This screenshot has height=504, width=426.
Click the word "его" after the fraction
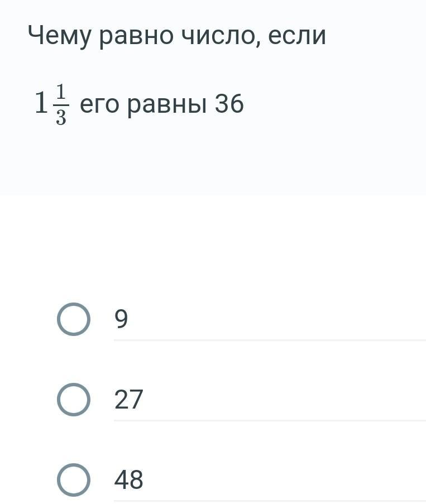point(99,105)
